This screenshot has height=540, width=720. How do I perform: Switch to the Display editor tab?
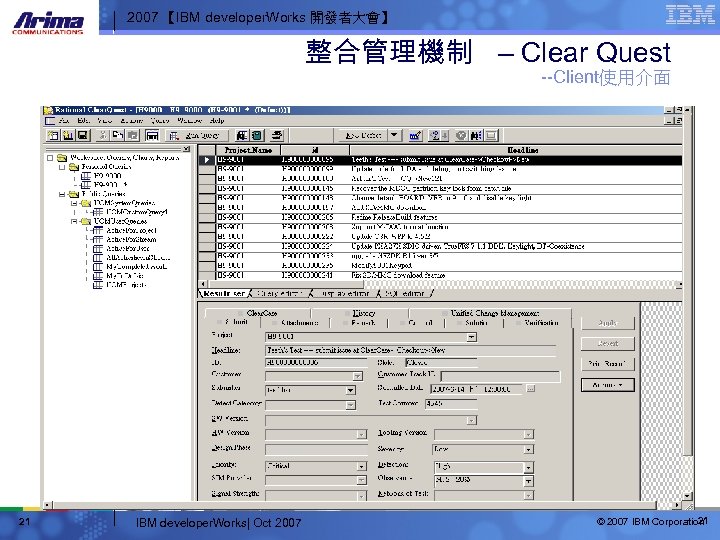344,293
